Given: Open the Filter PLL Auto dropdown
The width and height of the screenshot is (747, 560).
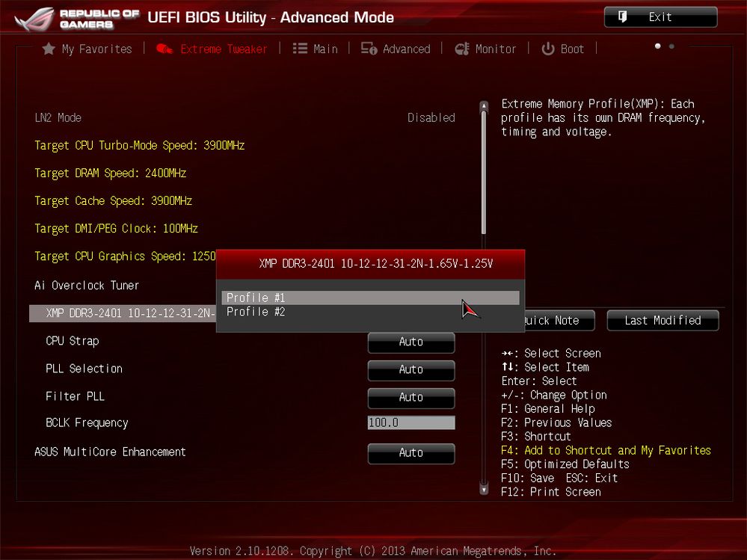Looking at the screenshot, I should pyautogui.click(x=411, y=397).
